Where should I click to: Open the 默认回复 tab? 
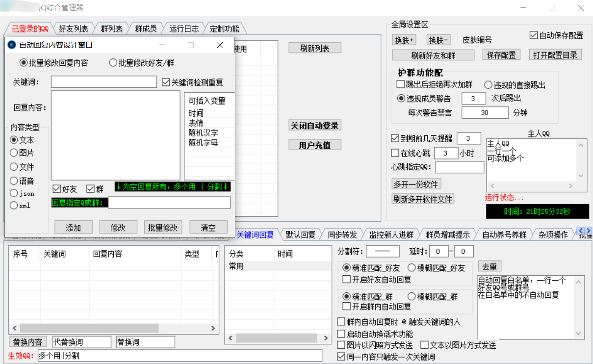[301, 234]
